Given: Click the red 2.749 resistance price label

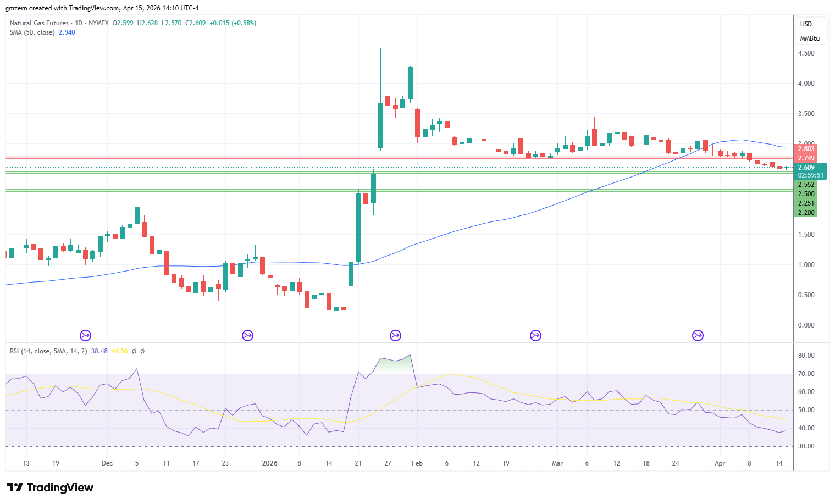Looking at the screenshot, I should [x=806, y=158].
